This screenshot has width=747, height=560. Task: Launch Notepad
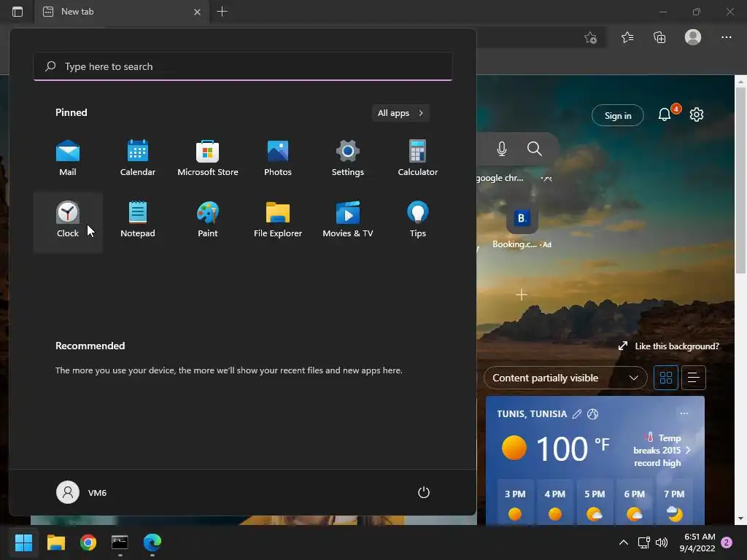138,219
